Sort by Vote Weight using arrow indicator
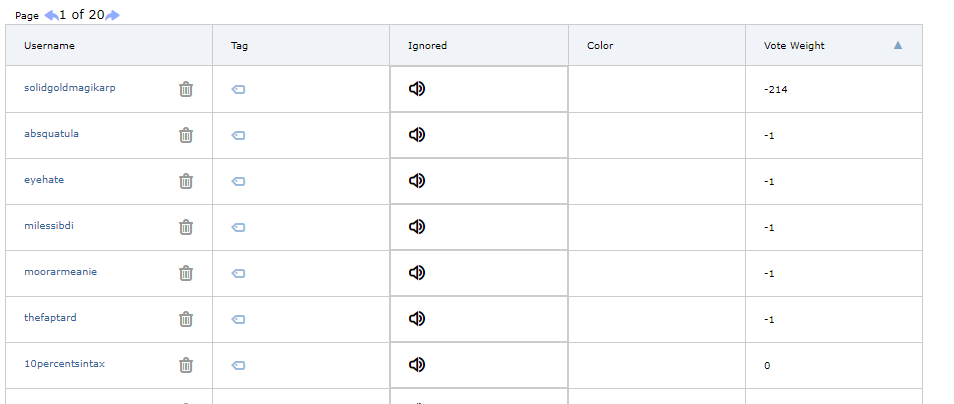 click(897, 45)
